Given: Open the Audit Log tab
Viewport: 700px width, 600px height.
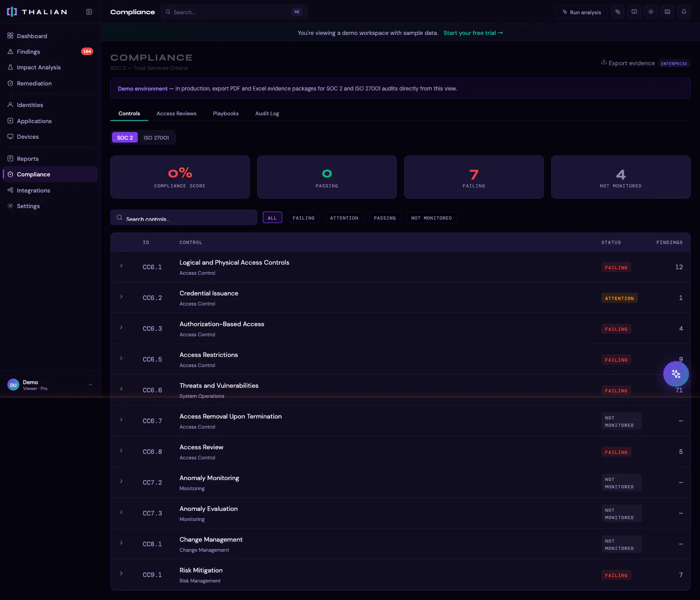Looking at the screenshot, I should (267, 113).
